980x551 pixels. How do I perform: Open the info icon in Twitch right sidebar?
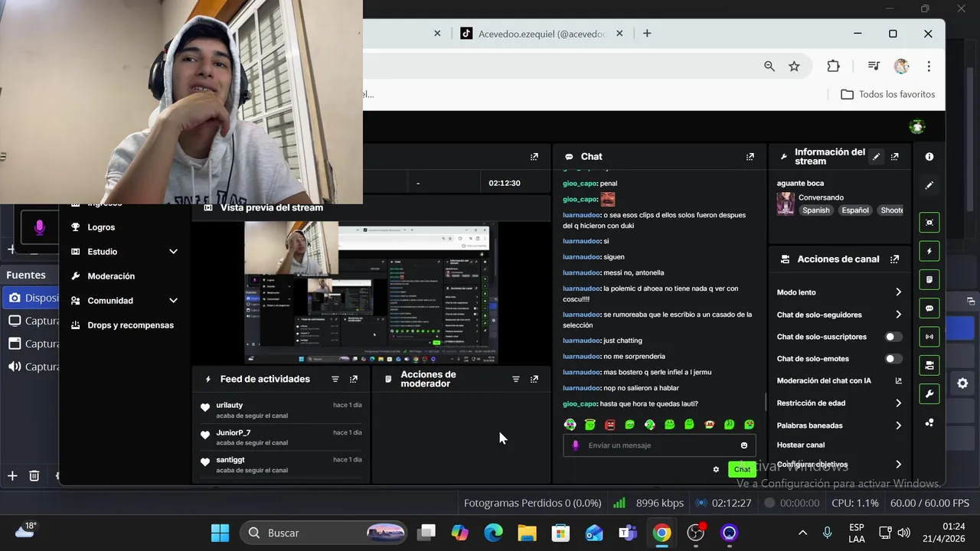(x=929, y=156)
